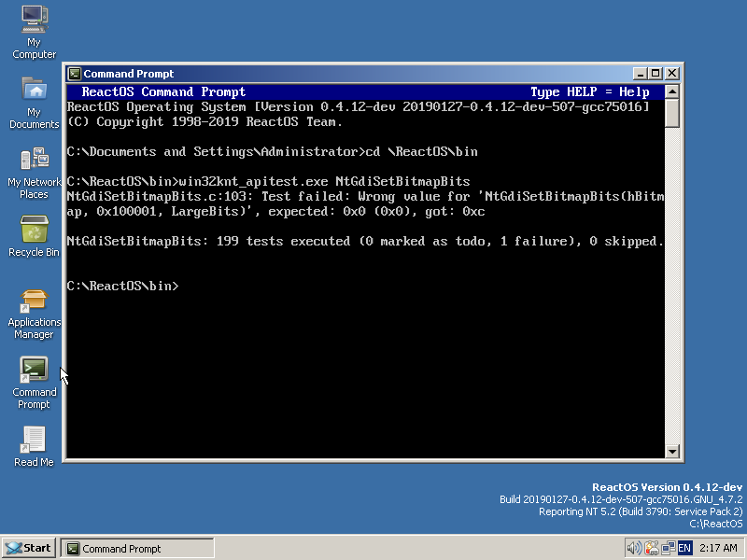Click the console vertical scrollbar thumb
747x560 pixels.
(x=671, y=113)
